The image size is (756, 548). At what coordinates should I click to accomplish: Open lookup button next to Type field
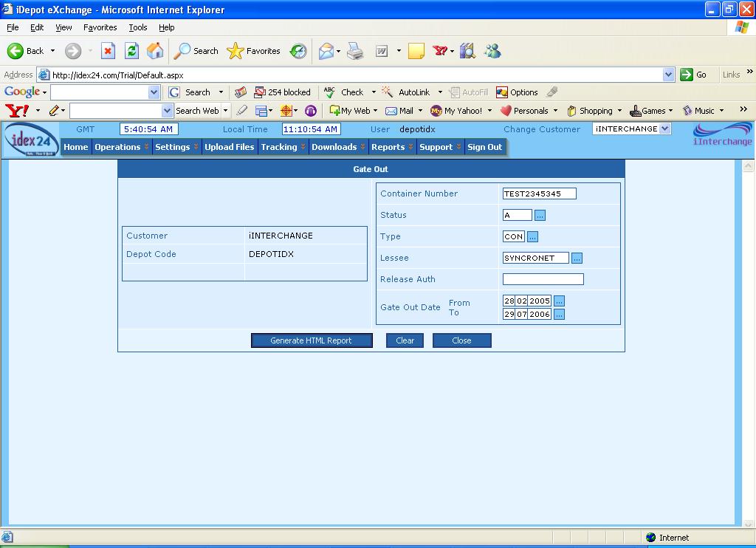coord(532,236)
